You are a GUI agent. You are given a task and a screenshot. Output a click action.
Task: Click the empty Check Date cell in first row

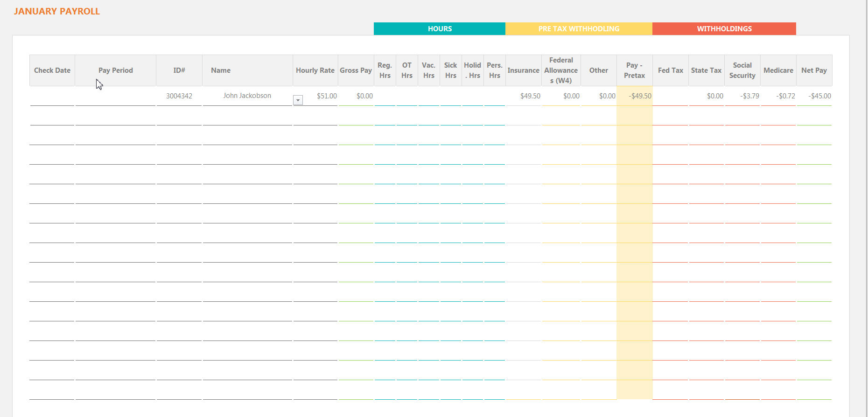(x=52, y=96)
